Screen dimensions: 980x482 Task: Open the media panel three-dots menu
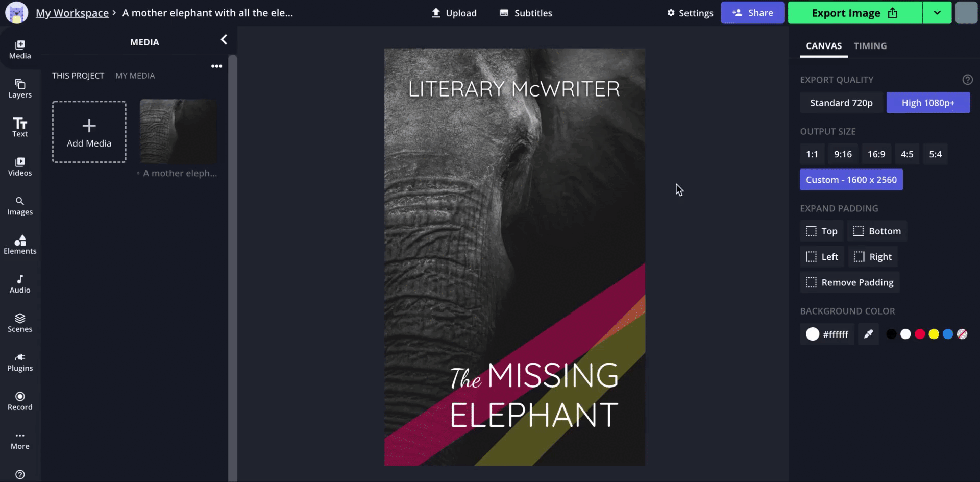tap(216, 66)
